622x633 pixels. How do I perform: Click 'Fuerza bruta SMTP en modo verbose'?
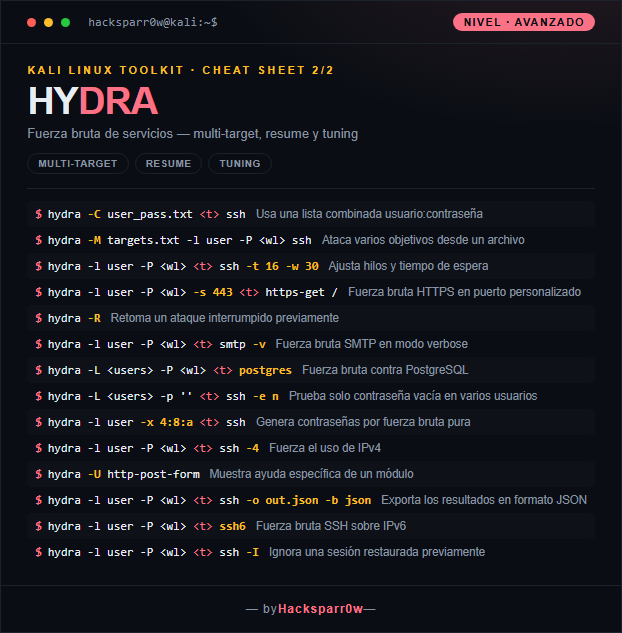[372, 344]
